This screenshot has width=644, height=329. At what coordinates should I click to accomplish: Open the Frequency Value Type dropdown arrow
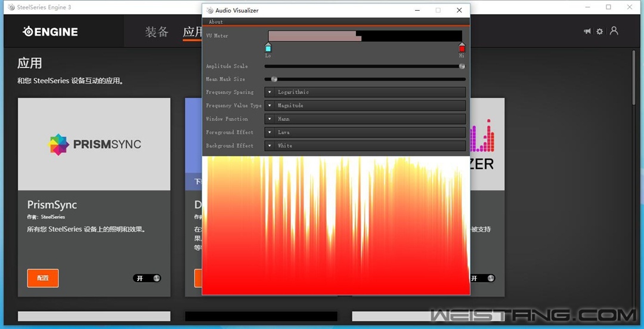click(270, 106)
